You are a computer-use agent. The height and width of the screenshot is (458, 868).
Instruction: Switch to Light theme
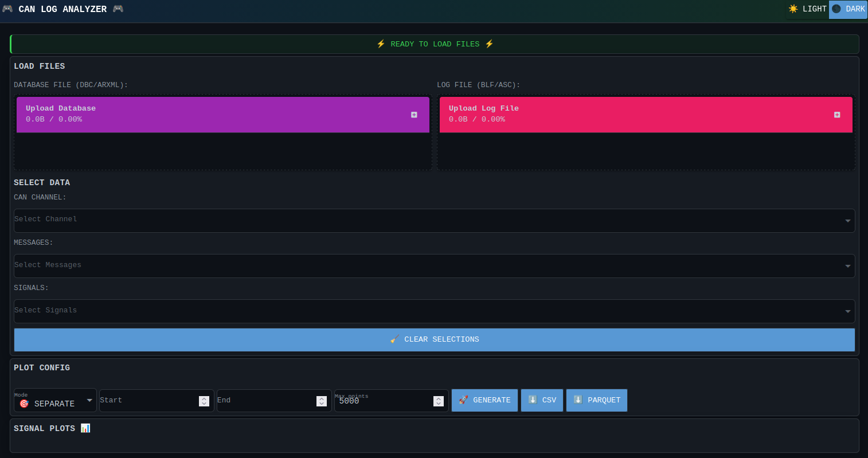click(x=807, y=9)
